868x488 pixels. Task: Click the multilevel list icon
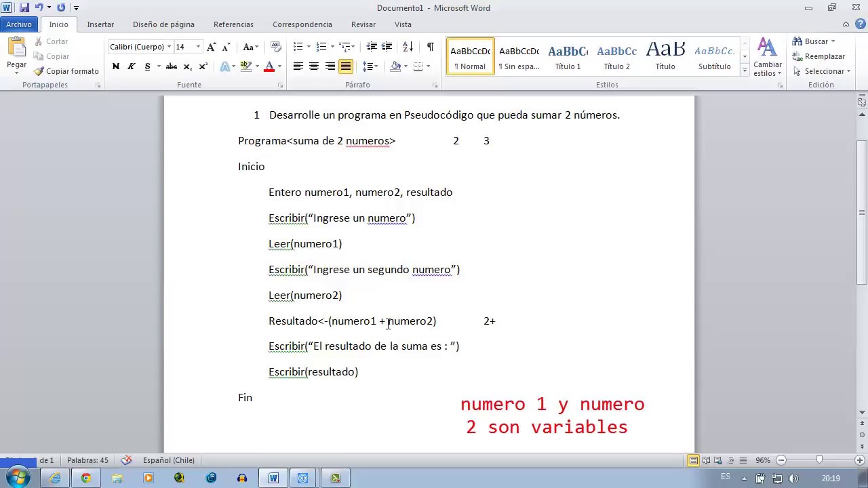tap(346, 47)
